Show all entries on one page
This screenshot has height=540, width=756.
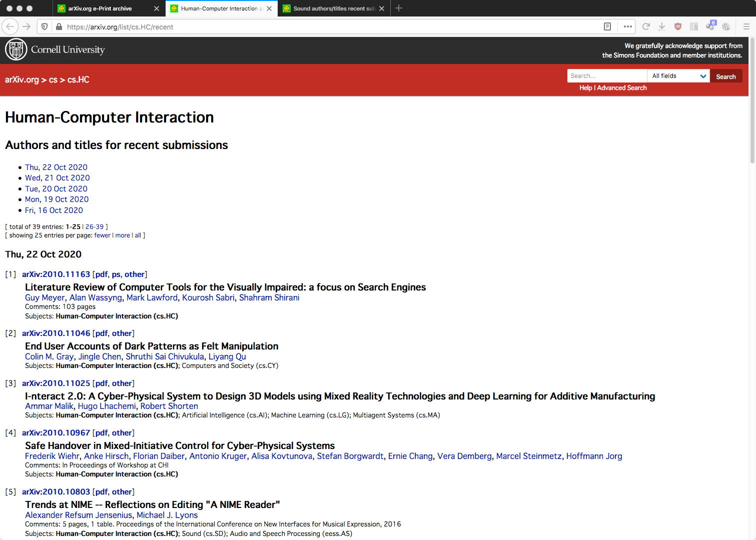click(138, 235)
